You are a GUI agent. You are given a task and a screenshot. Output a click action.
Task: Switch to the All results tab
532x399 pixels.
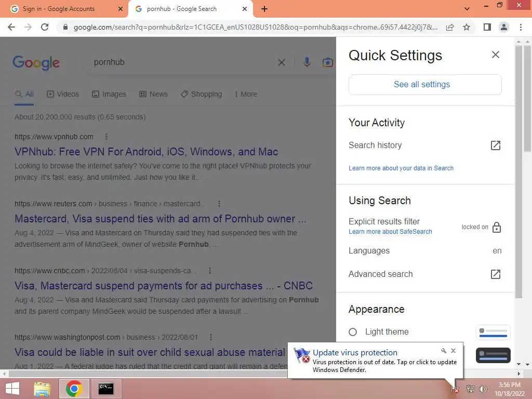click(x=24, y=95)
